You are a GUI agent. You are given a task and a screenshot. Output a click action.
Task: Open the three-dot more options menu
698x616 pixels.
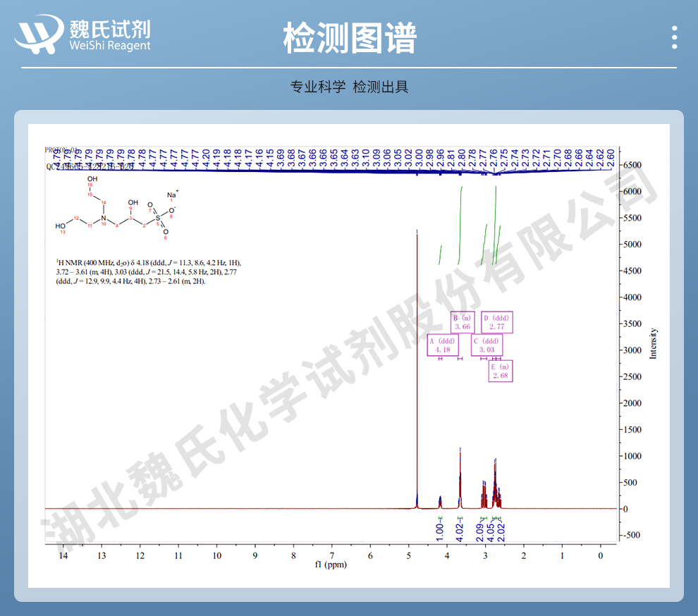675,37
